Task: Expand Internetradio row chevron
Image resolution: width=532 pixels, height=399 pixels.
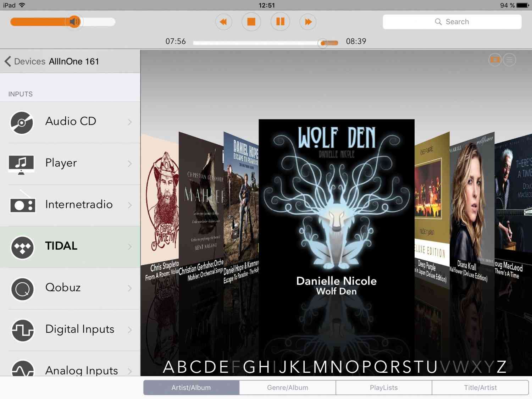Action: coord(130,205)
